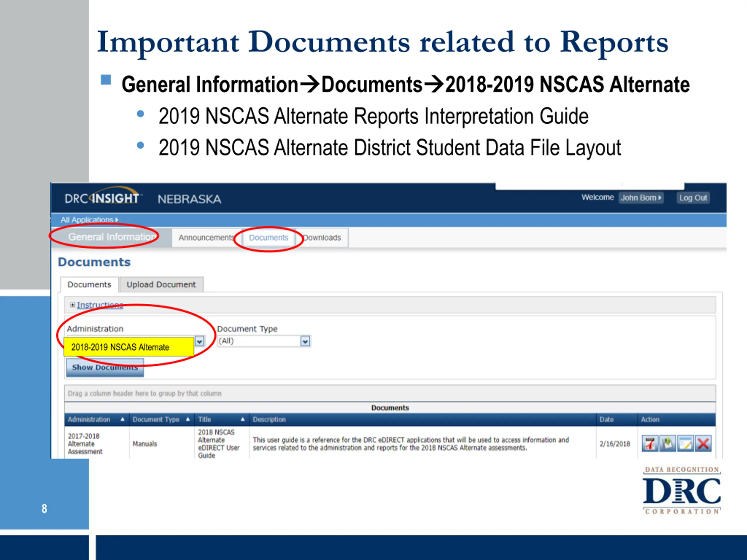Click the download document icon with green arrow

[668, 444]
